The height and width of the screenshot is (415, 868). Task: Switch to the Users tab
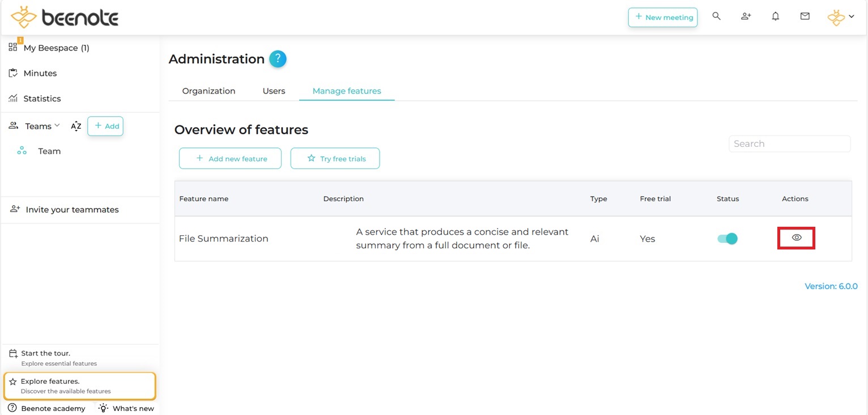coord(274,91)
